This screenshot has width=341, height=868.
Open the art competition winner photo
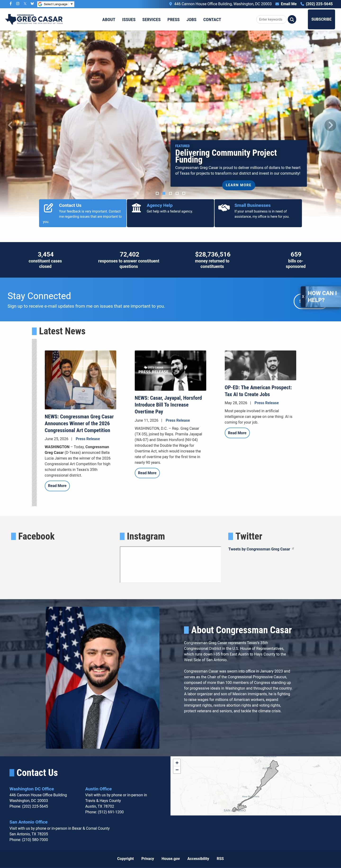pyautogui.click(x=80, y=380)
